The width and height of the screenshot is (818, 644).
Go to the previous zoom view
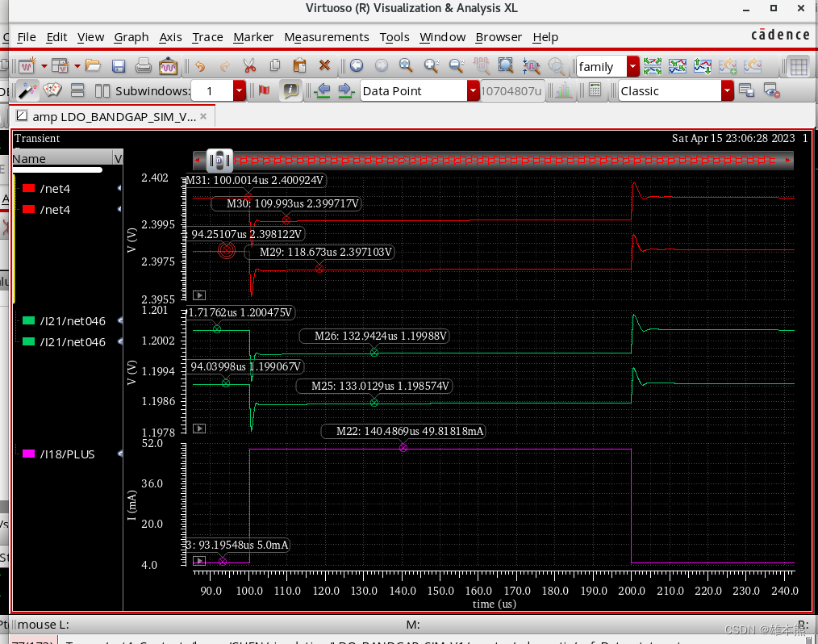click(x=357, y=65)
